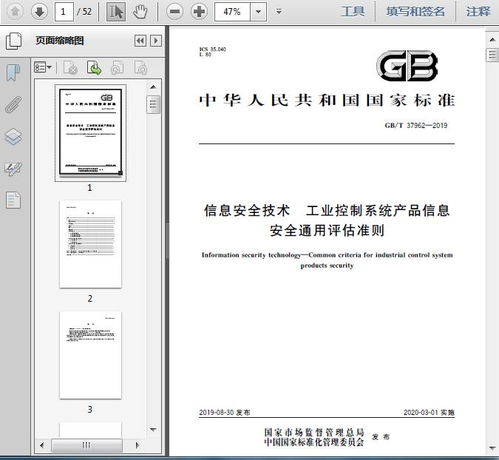This screenshot has width=499, height=460.
Task: Click the 2019-08-30 发布 date text
Action: (x=224, y=412)
